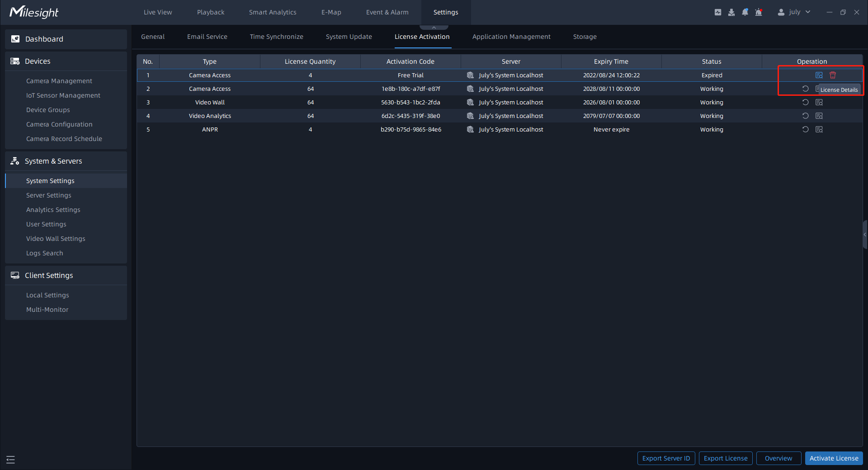The image size is (868, 470).
Task: Open Camera Management in sidebar
Action: coord(59,81)
